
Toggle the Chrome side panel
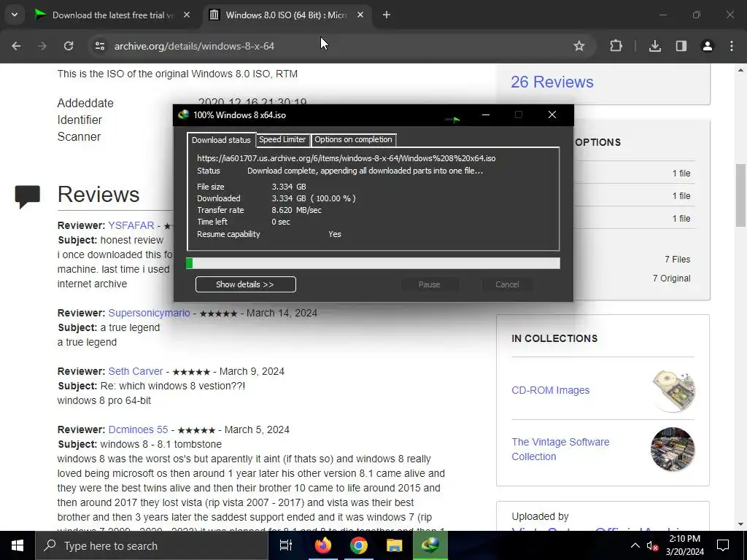681,46
